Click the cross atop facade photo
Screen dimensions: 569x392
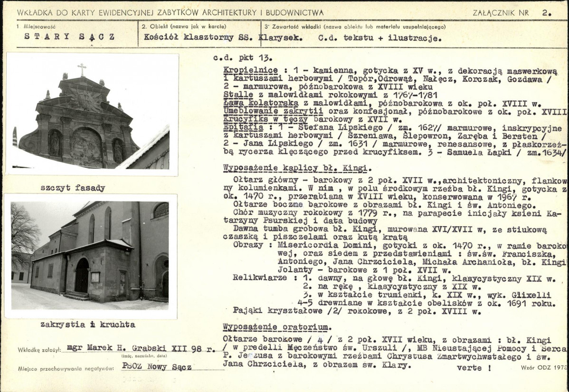pos(82,69)
